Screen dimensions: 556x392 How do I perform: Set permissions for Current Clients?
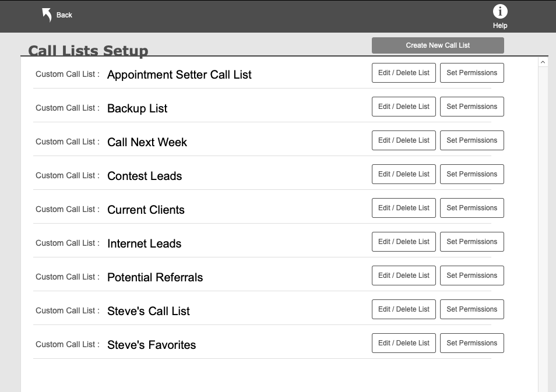[471, 208]
